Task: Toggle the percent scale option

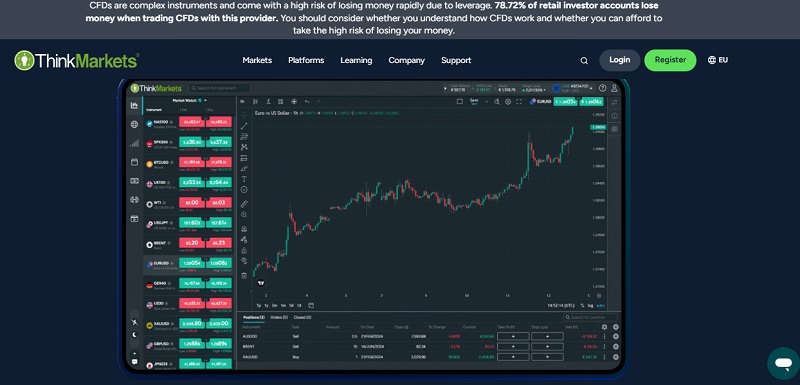Action: pos(582,305)
